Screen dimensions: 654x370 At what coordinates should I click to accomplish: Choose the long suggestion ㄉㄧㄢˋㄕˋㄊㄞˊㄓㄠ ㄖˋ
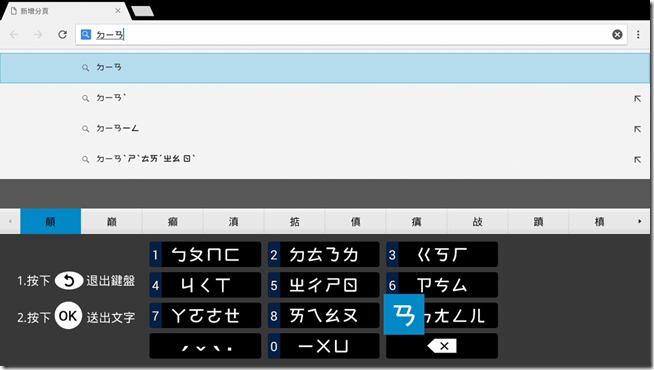pyautogui.click(x=325, y=159)
